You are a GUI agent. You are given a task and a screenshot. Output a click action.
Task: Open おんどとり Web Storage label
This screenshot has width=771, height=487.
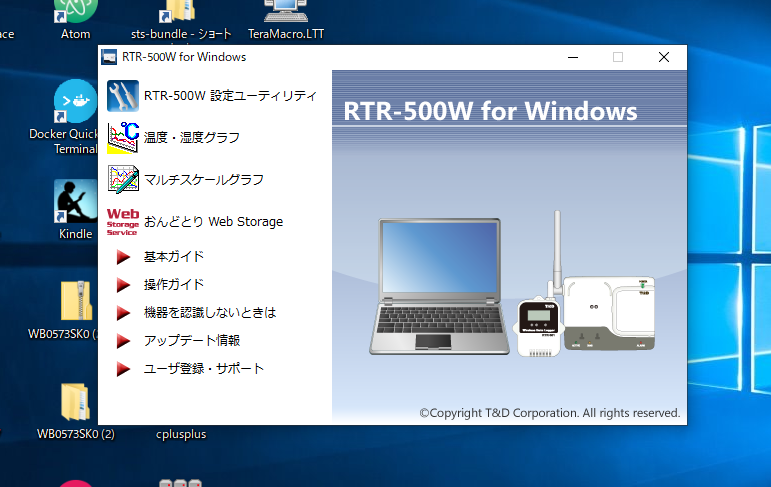coord(213,222)
